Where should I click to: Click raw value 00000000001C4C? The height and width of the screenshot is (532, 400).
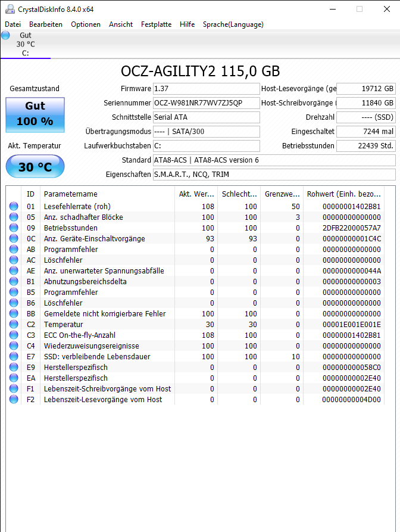coord(352,238)
